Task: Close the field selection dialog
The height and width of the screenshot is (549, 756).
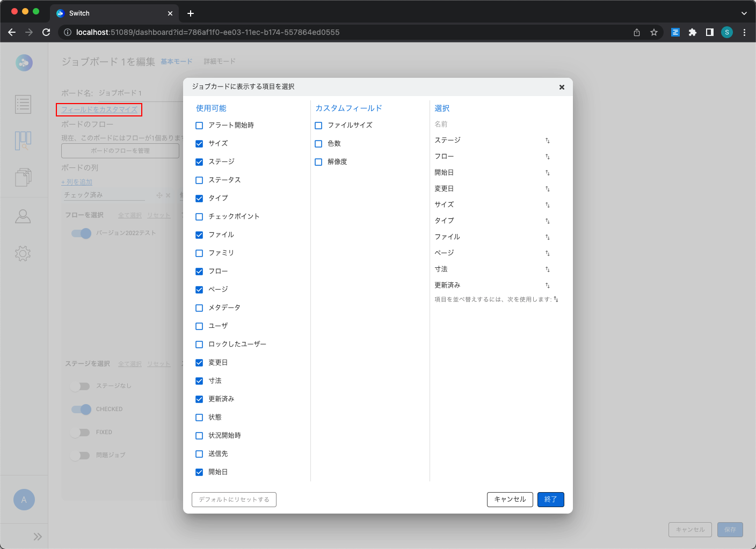Action: coord(562,87)
